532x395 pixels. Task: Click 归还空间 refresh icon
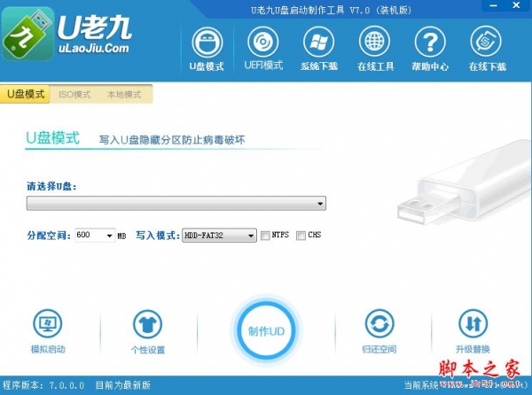(379, 323)
